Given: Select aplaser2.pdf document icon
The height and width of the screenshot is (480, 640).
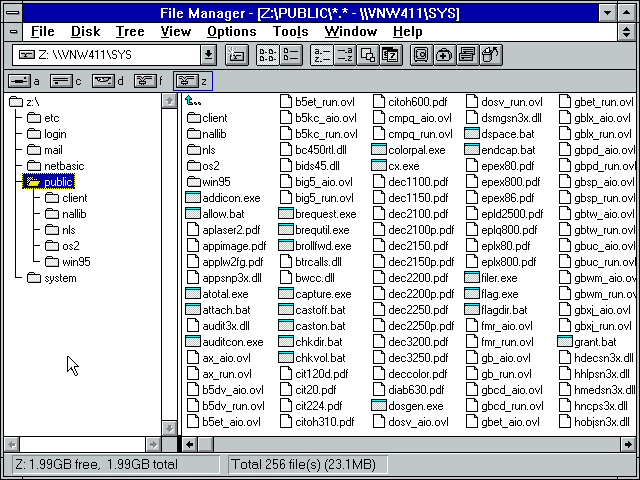Looking at the screenshot, I should coord(193,230).
